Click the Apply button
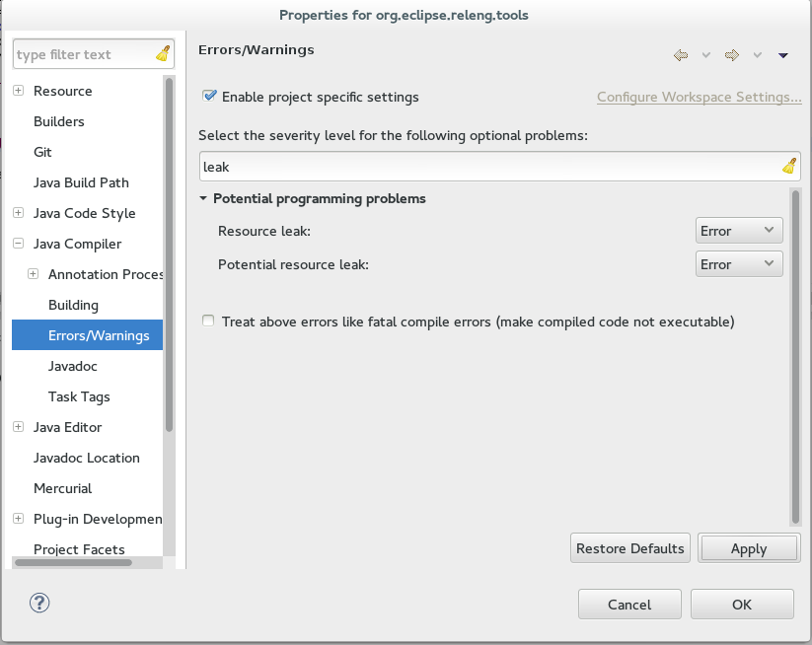The width and height of the screenshot is (812, 645). pyautogui.click(x=749, y=548)
